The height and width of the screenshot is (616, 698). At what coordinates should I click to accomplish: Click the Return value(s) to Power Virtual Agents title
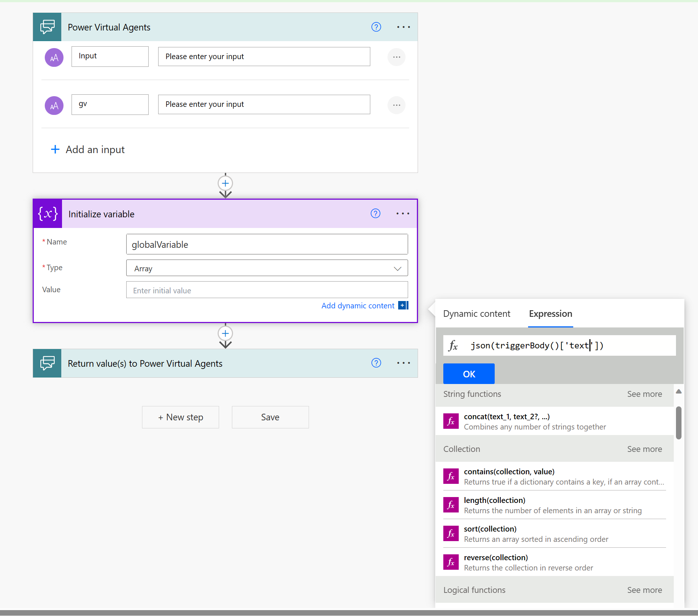point(145,363)
